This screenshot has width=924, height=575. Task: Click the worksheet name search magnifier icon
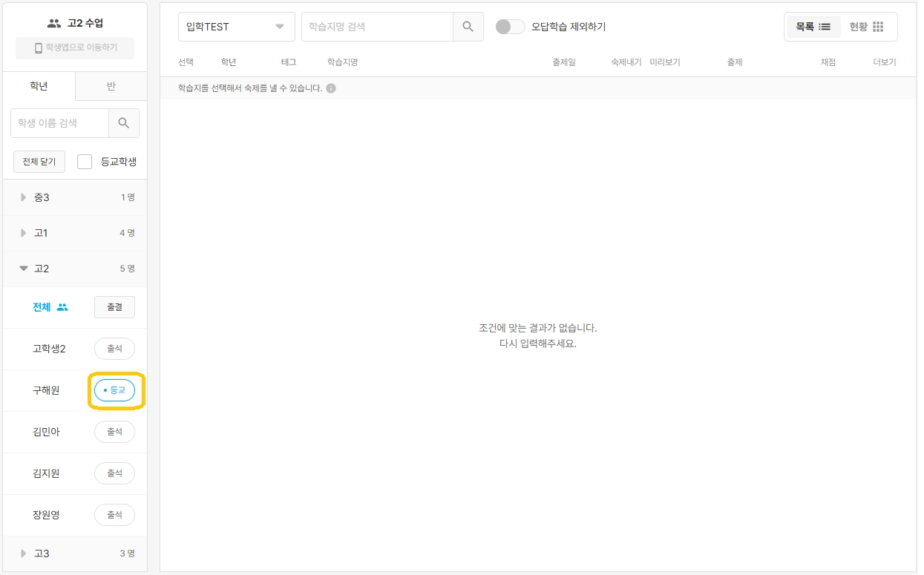click(468, 27)
